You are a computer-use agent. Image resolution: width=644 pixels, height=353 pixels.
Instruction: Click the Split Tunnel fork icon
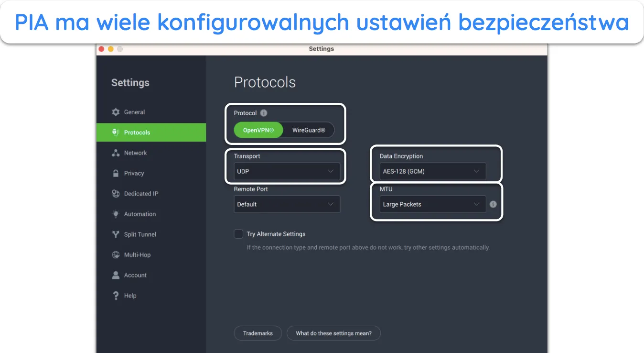[116, 234]
